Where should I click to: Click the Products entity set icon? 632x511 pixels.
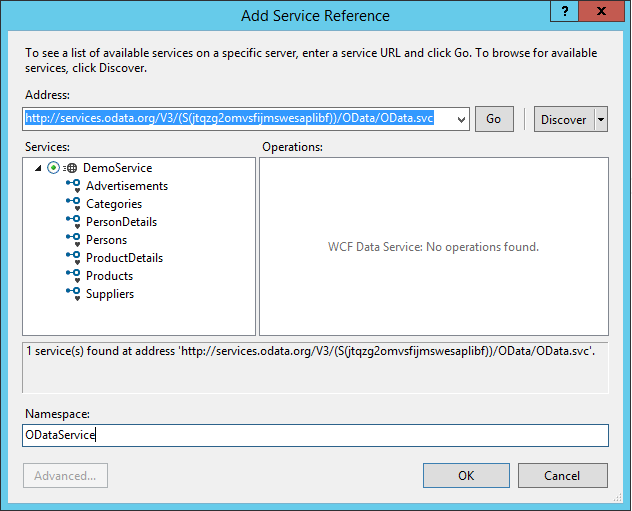[73, 276]
